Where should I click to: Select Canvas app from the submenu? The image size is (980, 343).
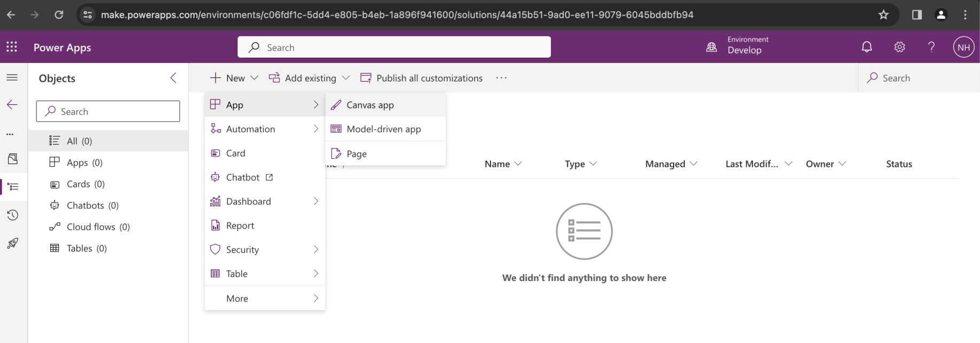coord(370,105)
